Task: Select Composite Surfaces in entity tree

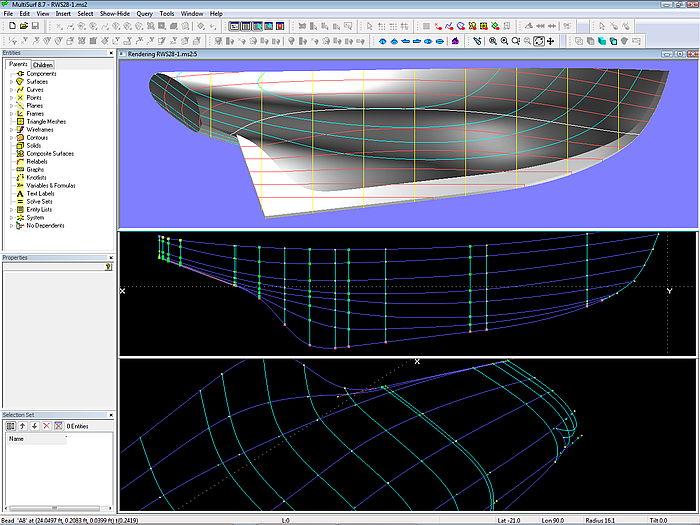Action: pyautogui.click(x=50, y=153)
